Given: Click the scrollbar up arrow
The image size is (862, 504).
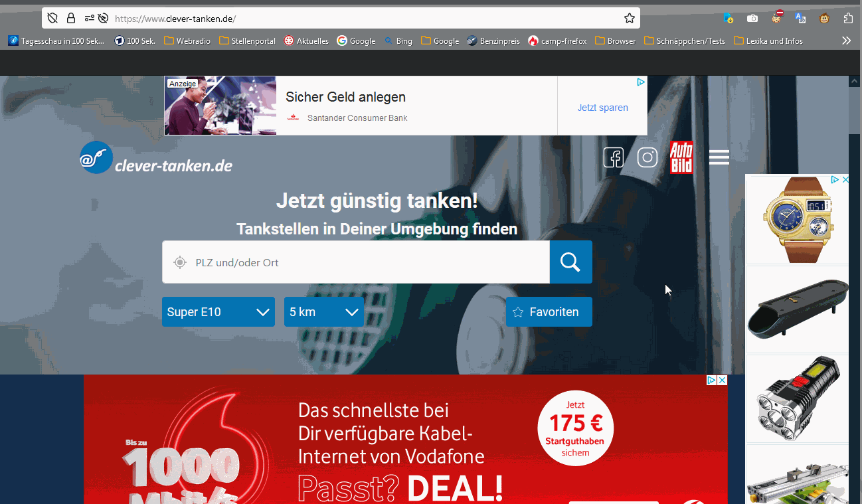Looking at the screenshot, I should pos(855,81).
